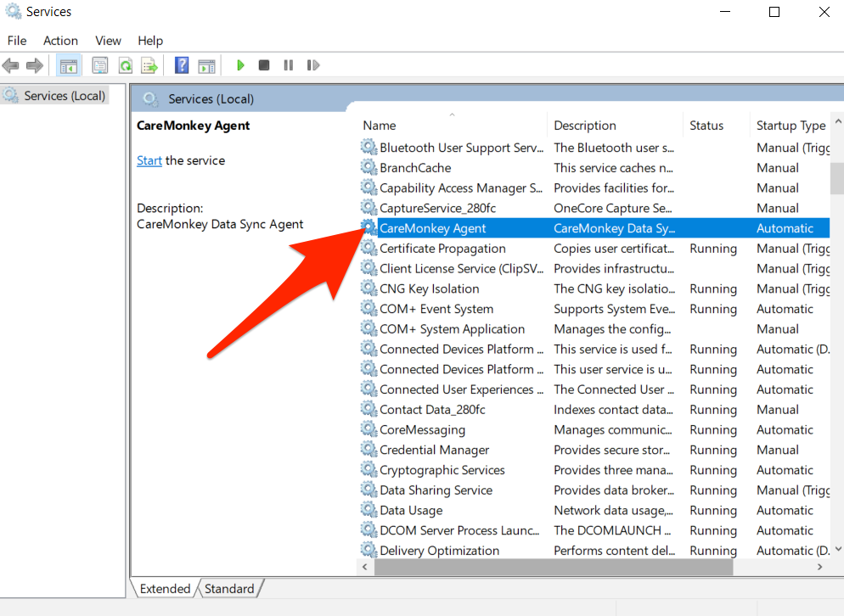The width and height of the screenshot is (844, 616).
Task: Click the 'This service is used f...' description
Action: coord(613,349)
